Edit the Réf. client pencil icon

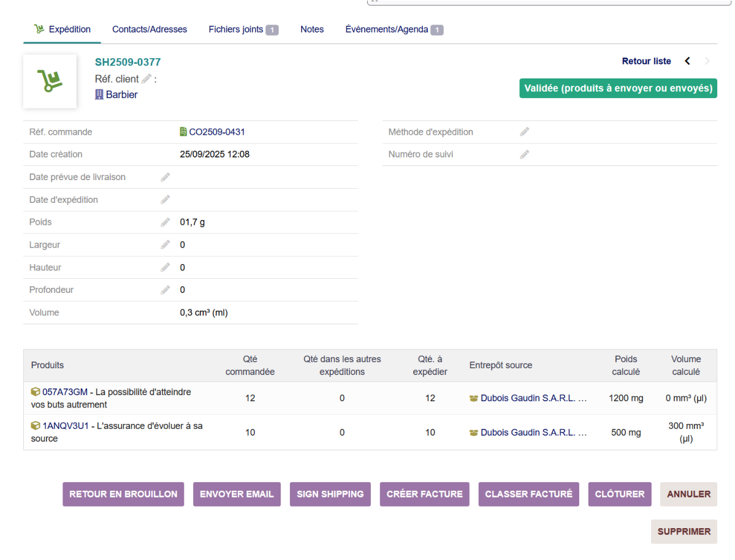coord(147,78)
